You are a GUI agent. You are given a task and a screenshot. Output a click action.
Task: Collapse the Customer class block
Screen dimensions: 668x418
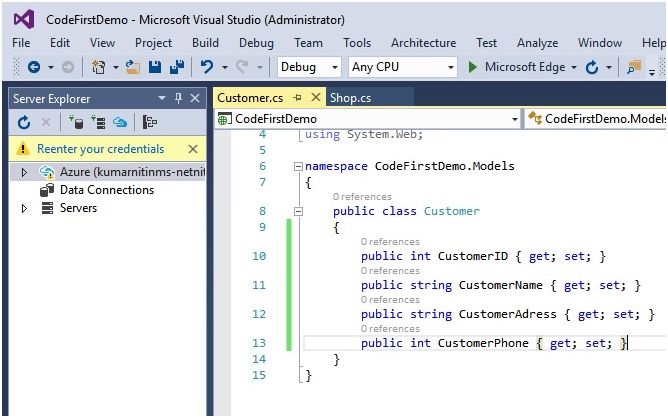point(299,211)
